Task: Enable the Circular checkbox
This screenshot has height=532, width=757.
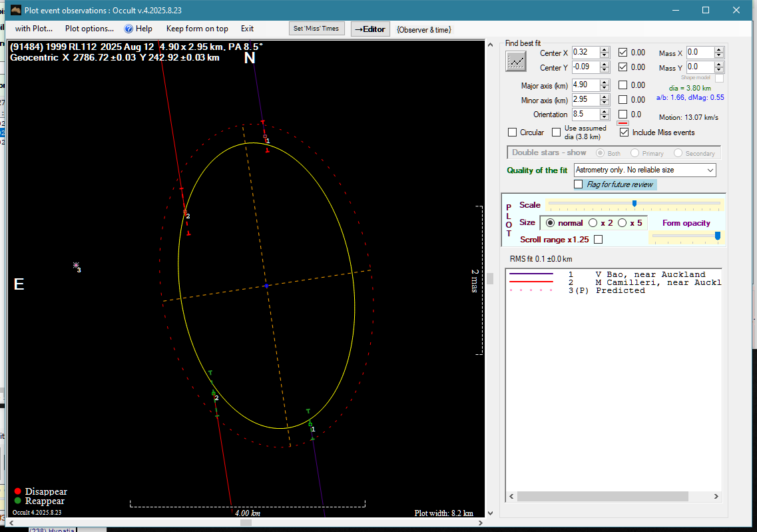Action: tap(513, 133)
